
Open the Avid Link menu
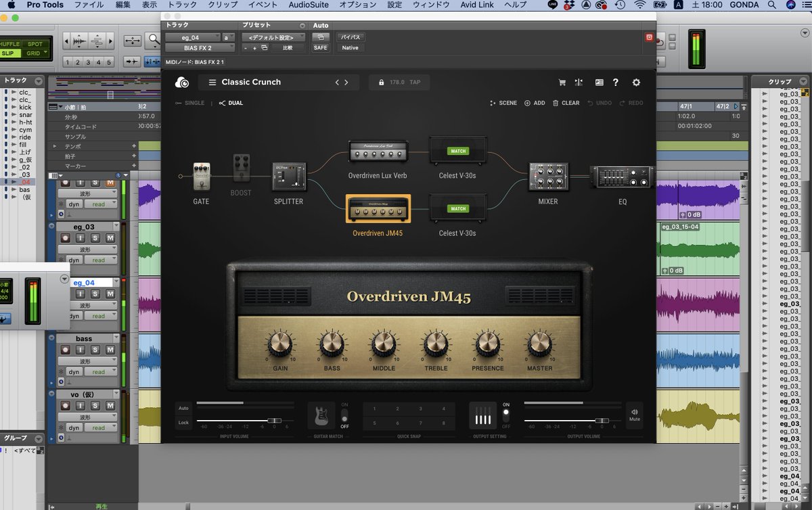[x=477, y=5]
